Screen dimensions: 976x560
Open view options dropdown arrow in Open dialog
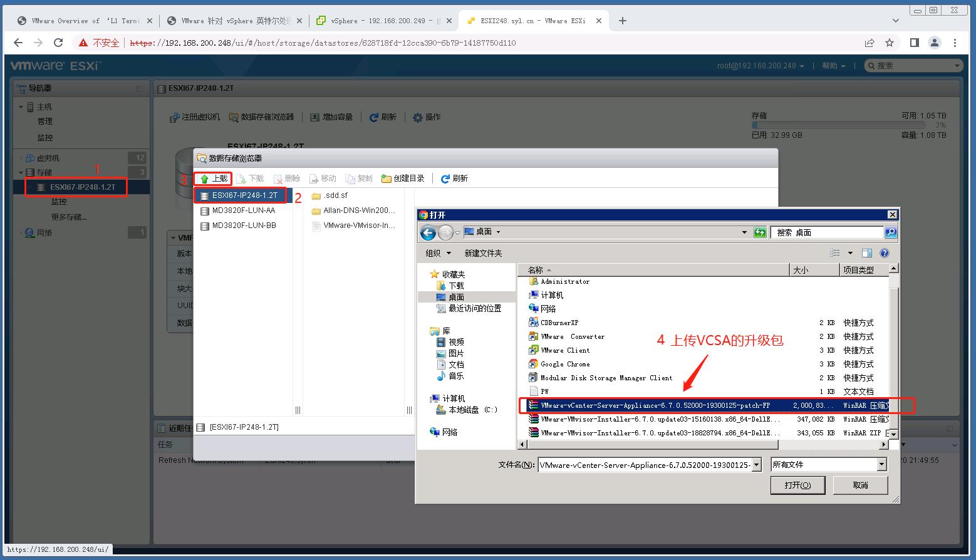tap(850, 253)
